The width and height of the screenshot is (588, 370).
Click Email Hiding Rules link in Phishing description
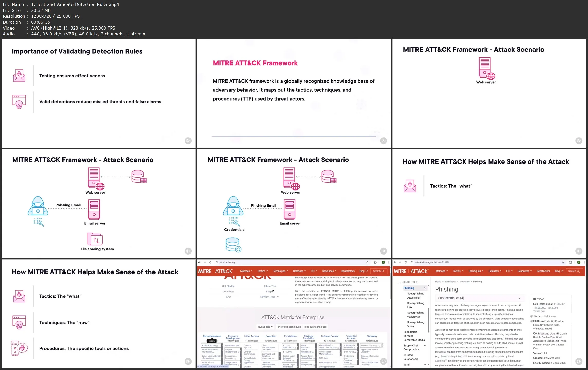451,356
